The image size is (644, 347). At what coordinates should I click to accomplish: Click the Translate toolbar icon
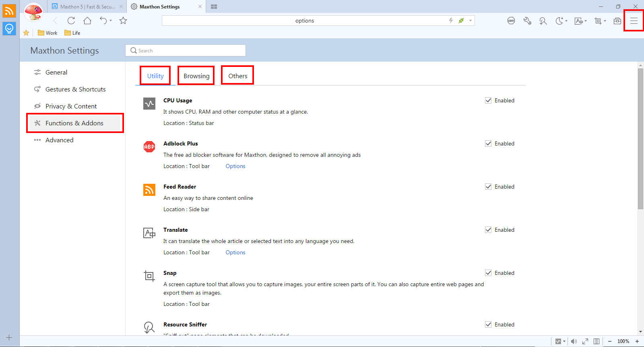(x=579, y=21)
